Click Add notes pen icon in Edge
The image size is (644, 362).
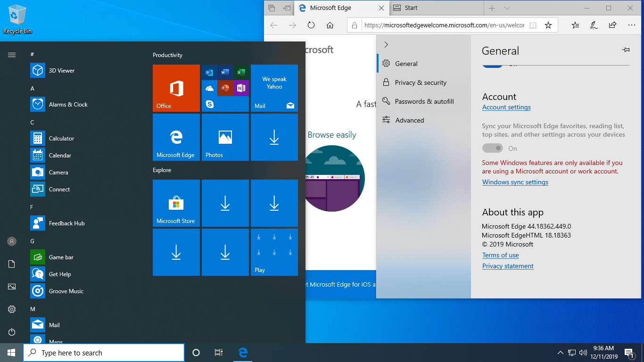click(x=594, y=25)
